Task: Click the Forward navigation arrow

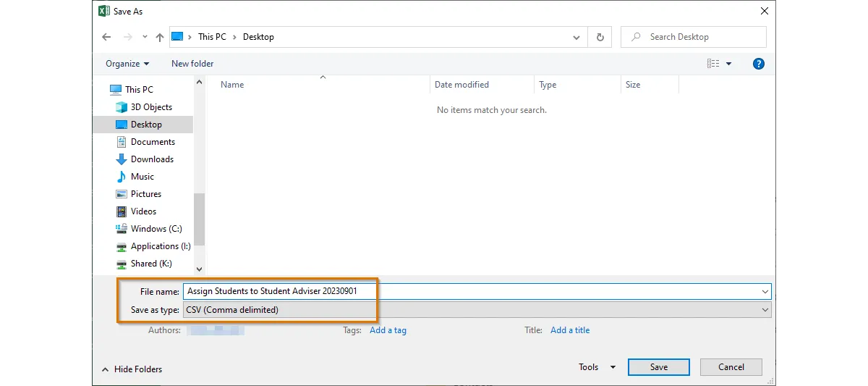Action: [128, 37]
